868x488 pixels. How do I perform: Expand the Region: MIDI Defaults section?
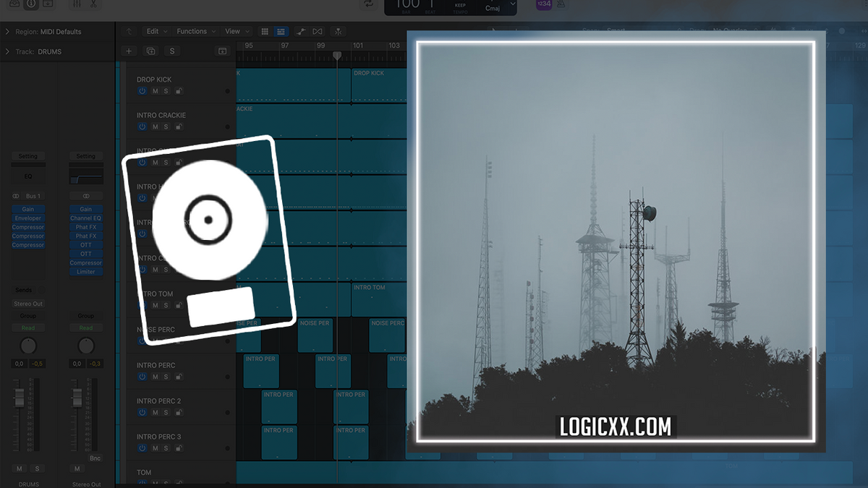(7, 31)
